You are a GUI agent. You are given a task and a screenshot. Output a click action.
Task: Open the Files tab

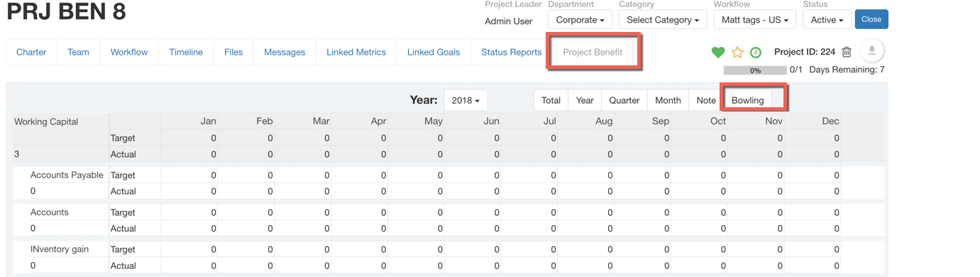(233, 52)
